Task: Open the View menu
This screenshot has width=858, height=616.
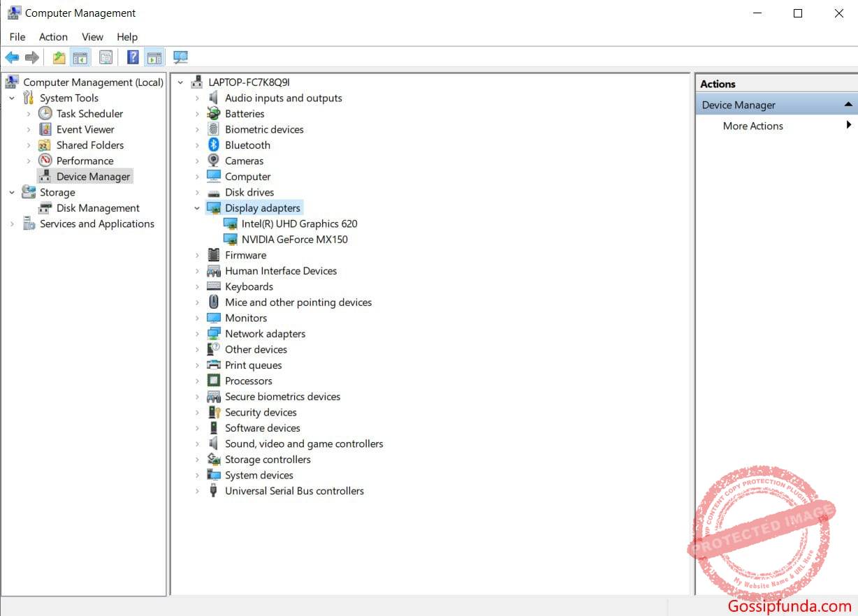Action: click(x=92, y=37)
